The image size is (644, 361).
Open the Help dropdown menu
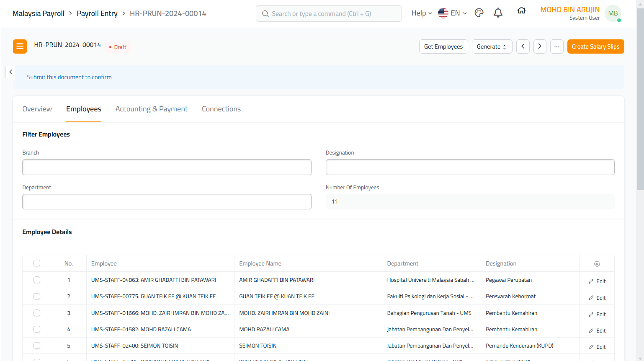click(421, 13)
